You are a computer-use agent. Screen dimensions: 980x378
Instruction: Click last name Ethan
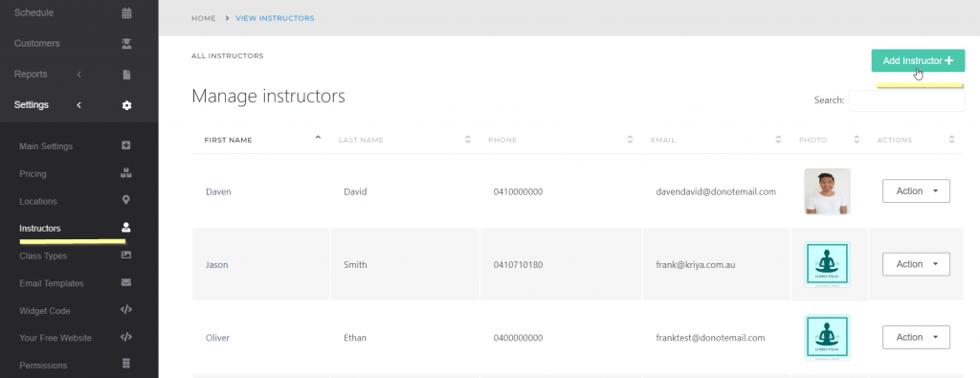click(355, 338)
